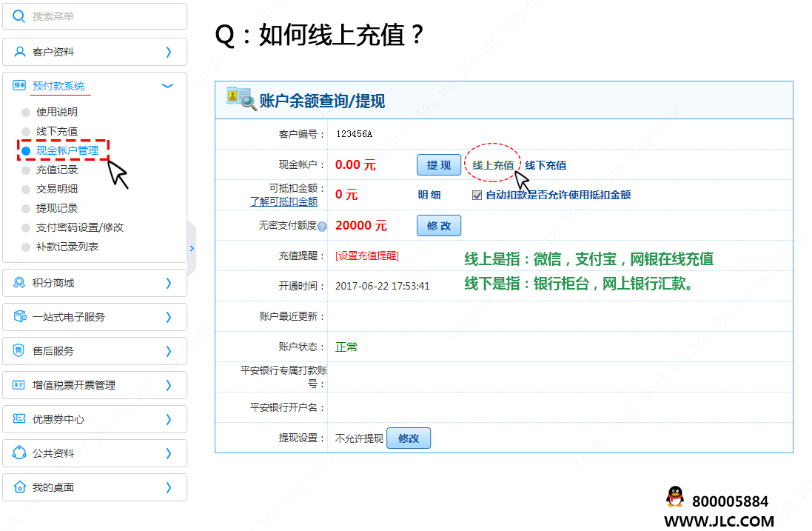Select 线下充值 in the sidebar submenu
The width and height of the screenshot is (812, 531).
[57, 131]
